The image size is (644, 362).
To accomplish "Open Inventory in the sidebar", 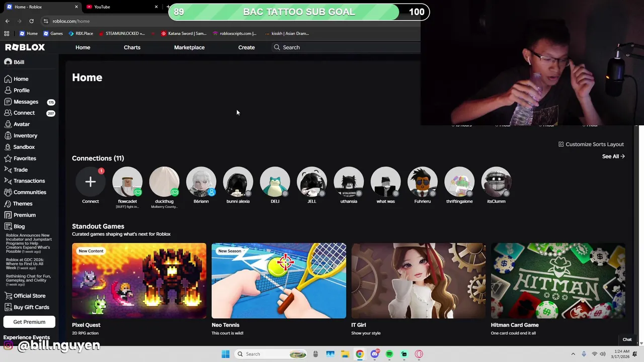I will point(21,136).
